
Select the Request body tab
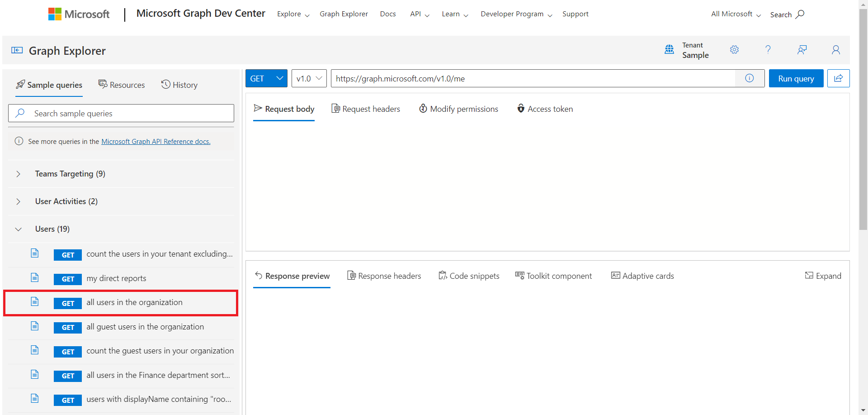[x=284, y=109]
